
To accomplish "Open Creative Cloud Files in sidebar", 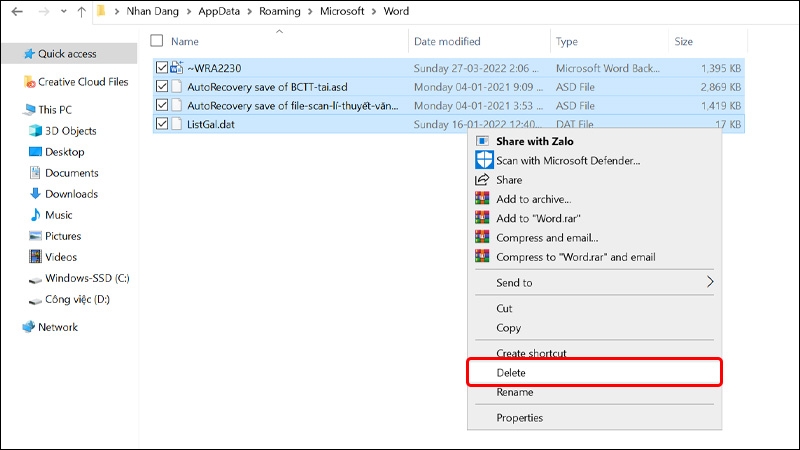I will 83,82.
